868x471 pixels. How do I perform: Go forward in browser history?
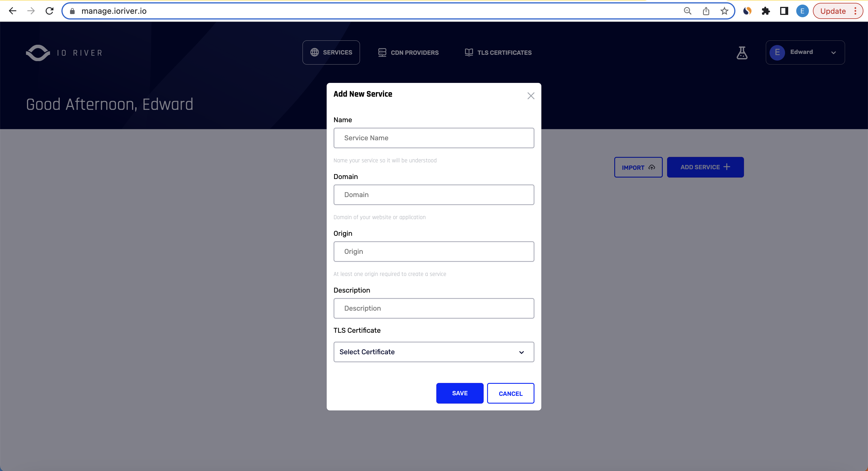[31, 11]
